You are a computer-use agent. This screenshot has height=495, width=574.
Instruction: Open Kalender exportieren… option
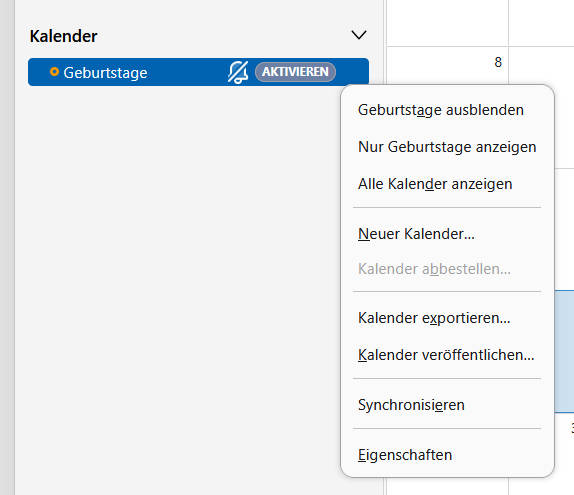434,318
